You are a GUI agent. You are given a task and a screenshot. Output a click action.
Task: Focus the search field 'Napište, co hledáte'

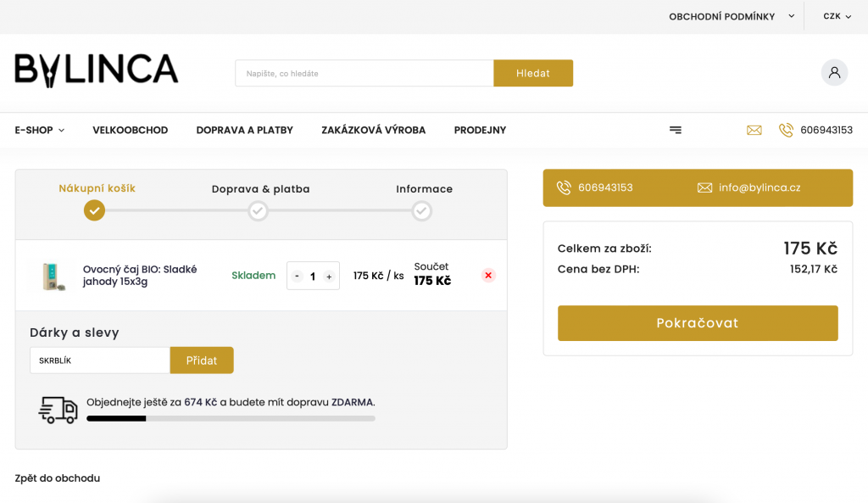pyautogui.click(x=364, y=73)
